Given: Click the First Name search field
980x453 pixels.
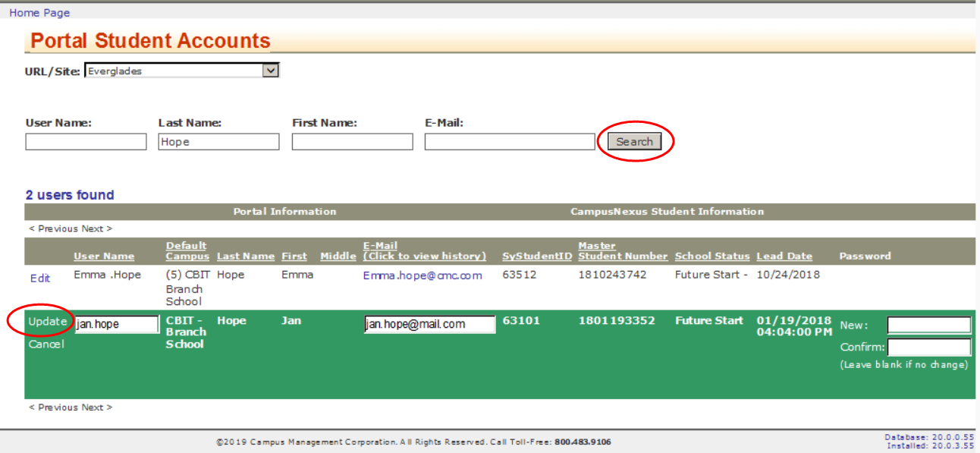Looking at the screenshot, I should click(352, 142).
